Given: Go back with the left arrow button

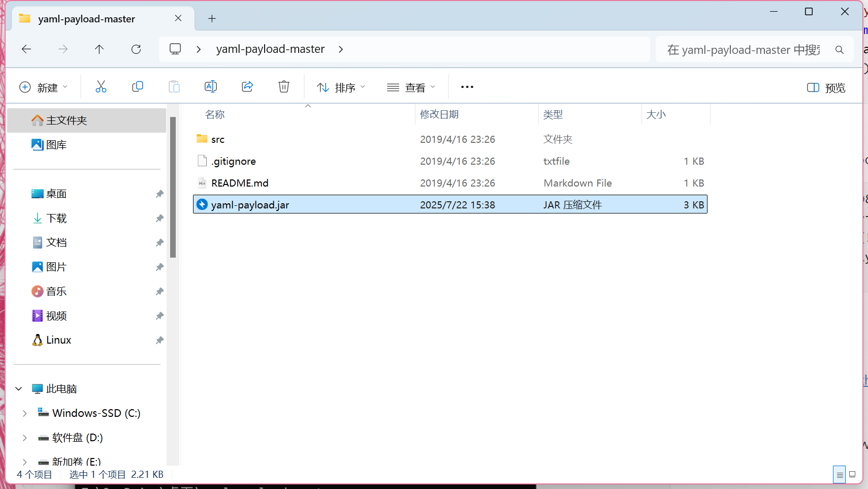Looking at the screenshot, I should coord(26,49).
